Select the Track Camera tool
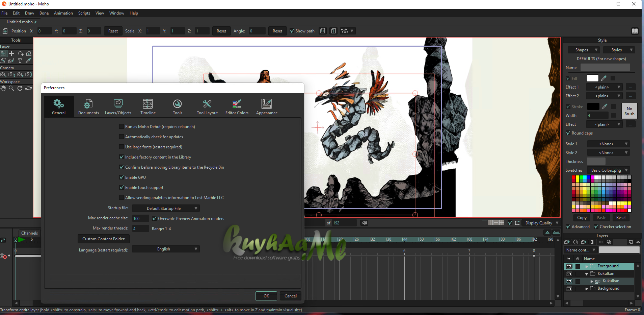This screenshot has height=315, width=644. (3, 74)
